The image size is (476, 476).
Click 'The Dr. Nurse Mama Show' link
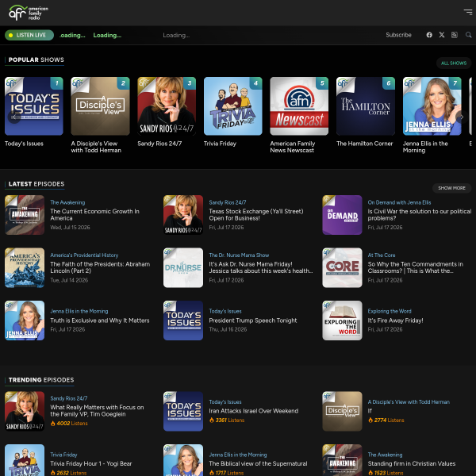pos(239,255)
